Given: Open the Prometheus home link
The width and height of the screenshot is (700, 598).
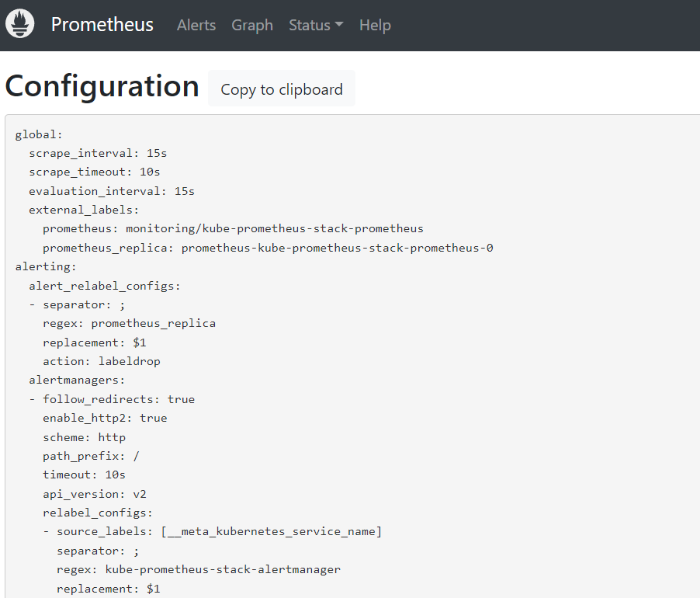Looking at the screenshot, I should click(x=102, y=25).
